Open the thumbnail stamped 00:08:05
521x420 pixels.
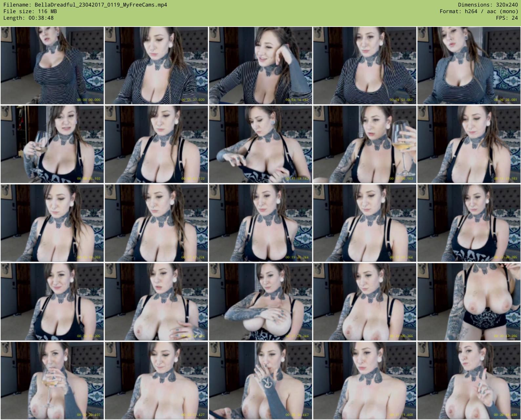point(52,144)
